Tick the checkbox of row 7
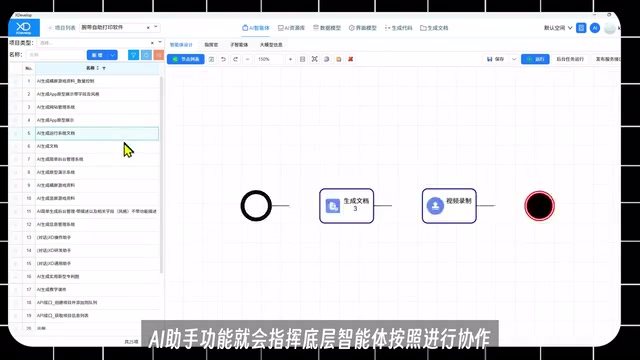Viewport: 640px width, 360px height. 16,159
